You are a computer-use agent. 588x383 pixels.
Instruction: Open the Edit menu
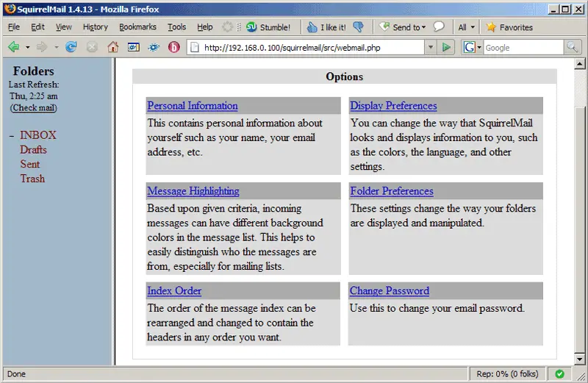(x=37, y=27)
